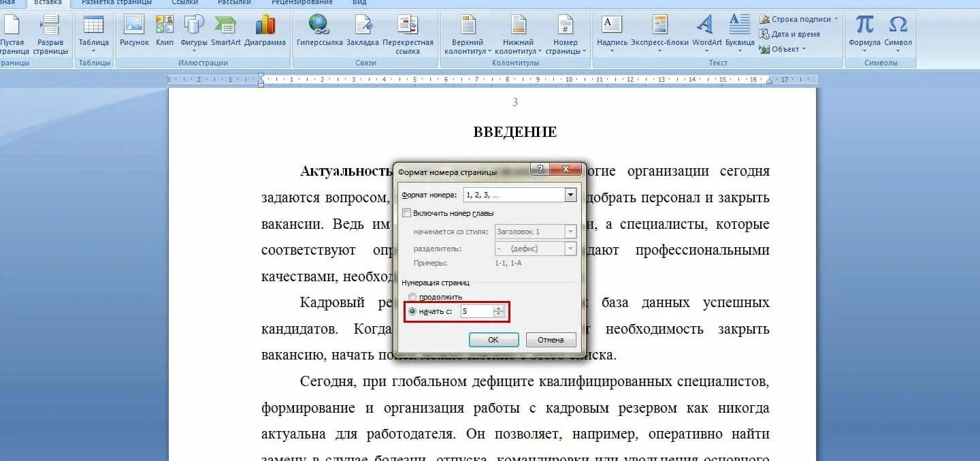Expand the Объект dropdown arrow
The image size is (980, 461).
pyautogui.click(x=804, y=49)
